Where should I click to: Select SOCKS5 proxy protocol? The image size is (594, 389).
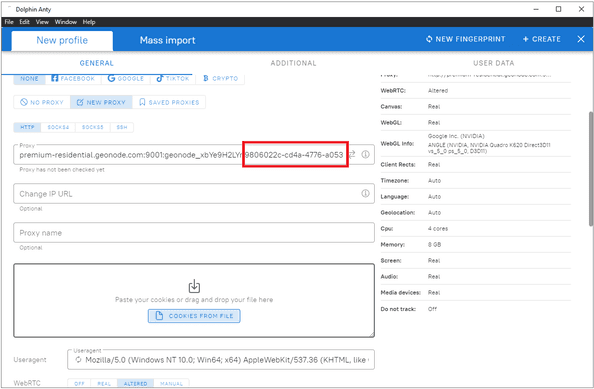point(92,127)
